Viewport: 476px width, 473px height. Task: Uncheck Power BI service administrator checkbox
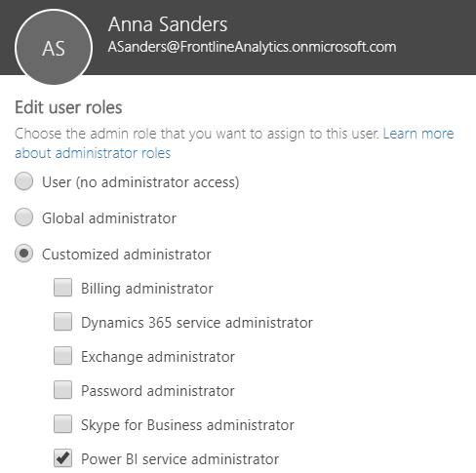point(62,458)
